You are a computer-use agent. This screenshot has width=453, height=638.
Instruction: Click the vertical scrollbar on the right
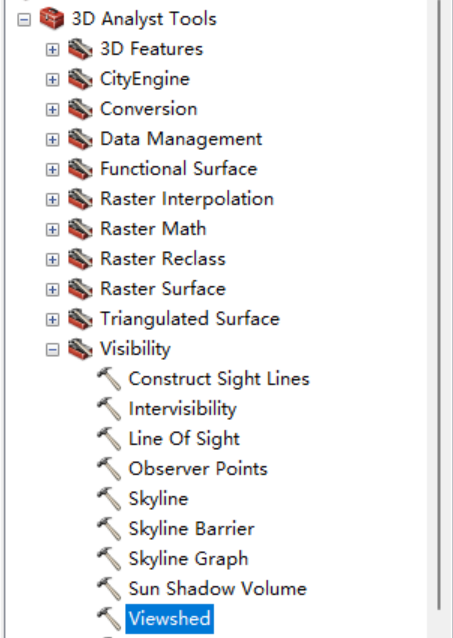440,305
